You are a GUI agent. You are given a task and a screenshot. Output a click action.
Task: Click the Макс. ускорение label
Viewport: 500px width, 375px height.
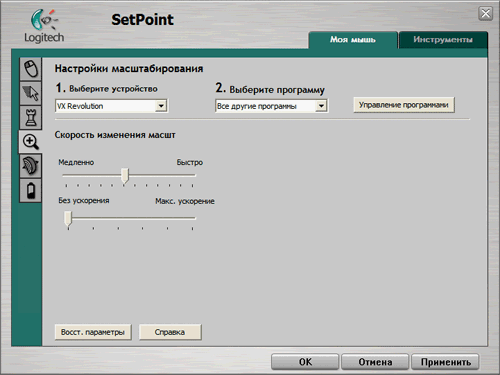point(185,201)
